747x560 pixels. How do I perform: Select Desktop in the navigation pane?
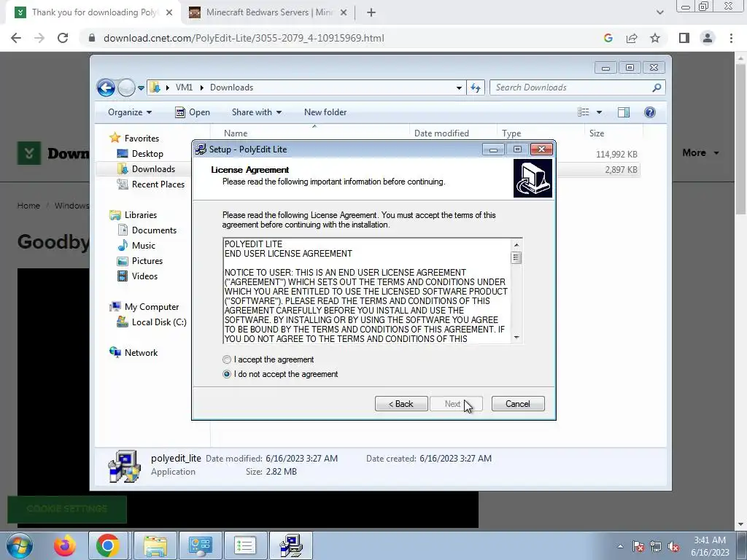[147, 154]
